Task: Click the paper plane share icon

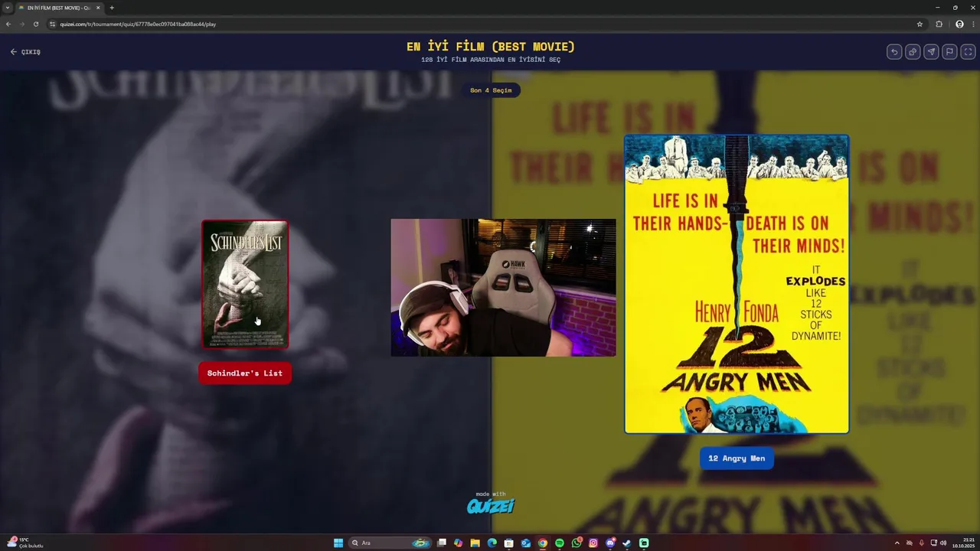Action: click(931, 52)
